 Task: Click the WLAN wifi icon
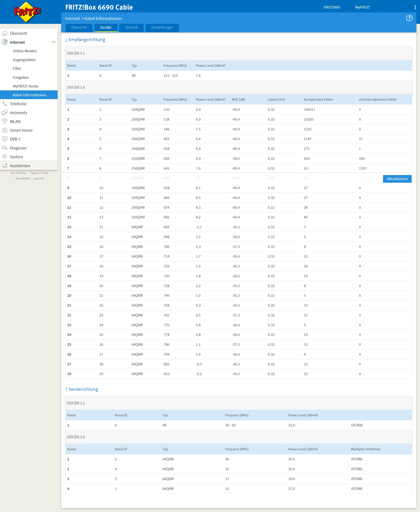(5, 121)
